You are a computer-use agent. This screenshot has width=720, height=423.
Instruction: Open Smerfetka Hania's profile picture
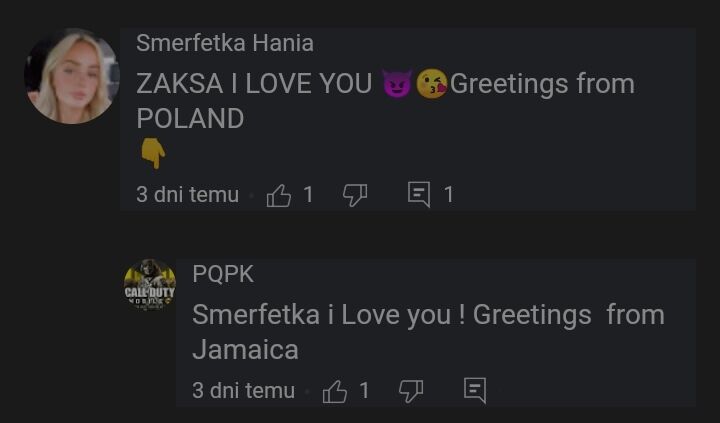[x=71, y=76]
